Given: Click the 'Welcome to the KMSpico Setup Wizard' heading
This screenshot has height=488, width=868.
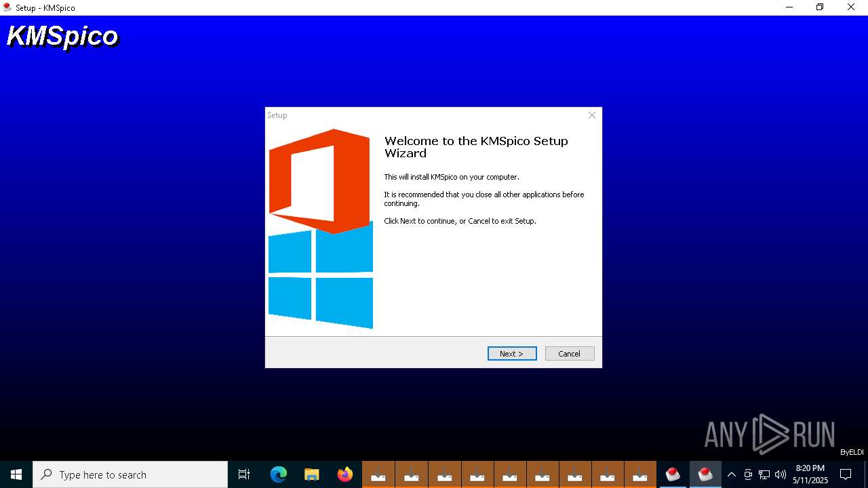Looking at the screenshot, I should tap(476, 147).
